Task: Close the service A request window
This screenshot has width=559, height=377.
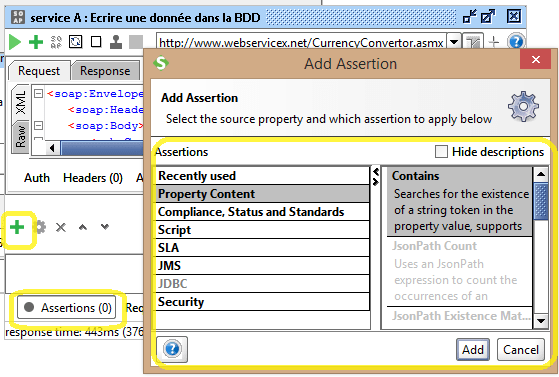Action: pos(514,16)
